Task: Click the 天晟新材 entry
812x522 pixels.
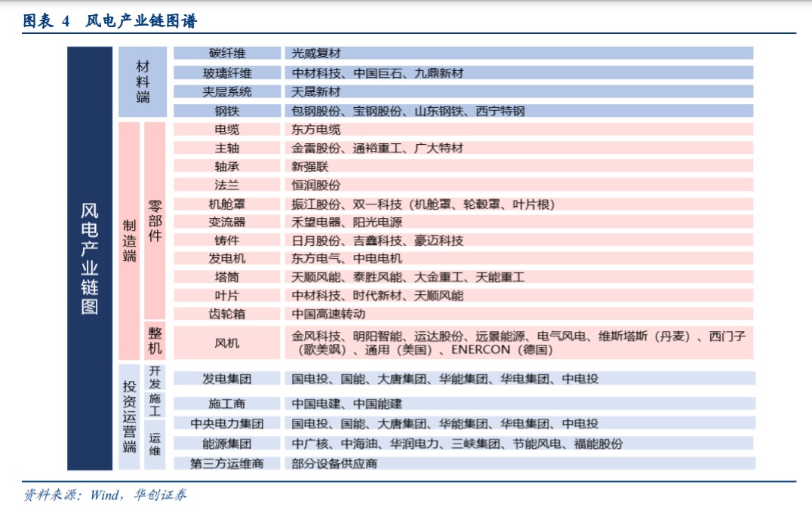Action: click(x=519, y=92)
